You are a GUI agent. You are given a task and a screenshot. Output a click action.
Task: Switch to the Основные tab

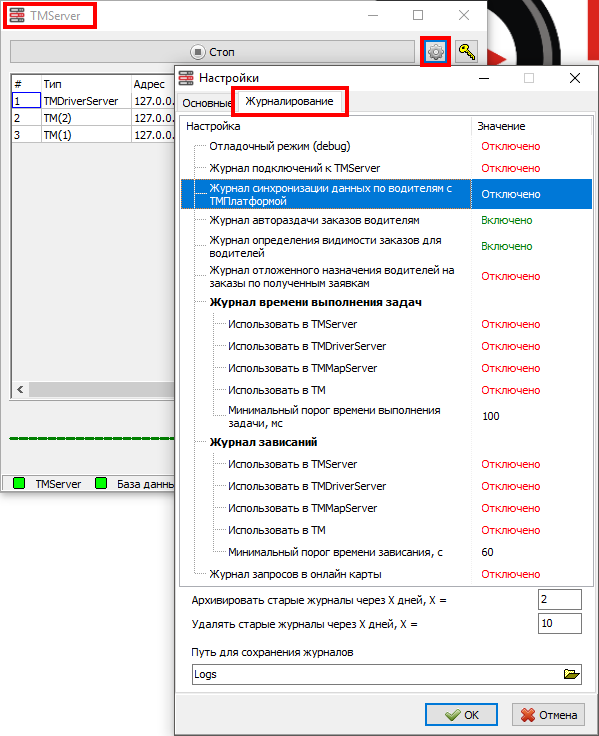point(207,103)
